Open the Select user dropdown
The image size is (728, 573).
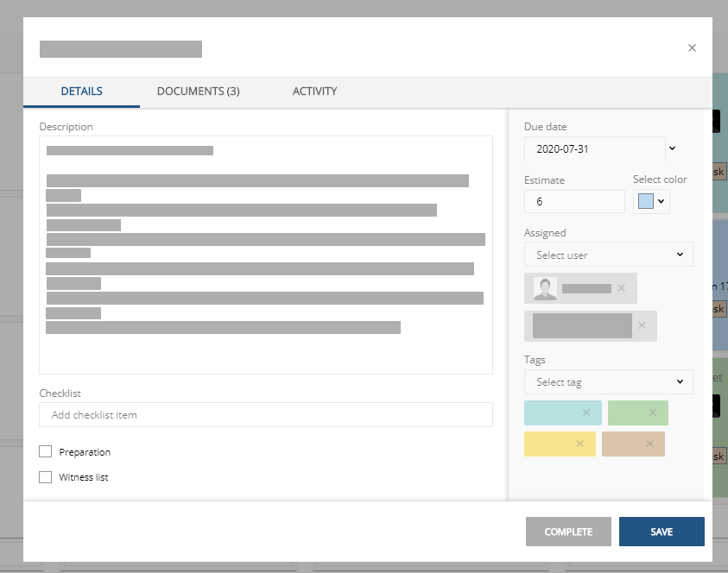pyautogui.click(x=608, y=254)
